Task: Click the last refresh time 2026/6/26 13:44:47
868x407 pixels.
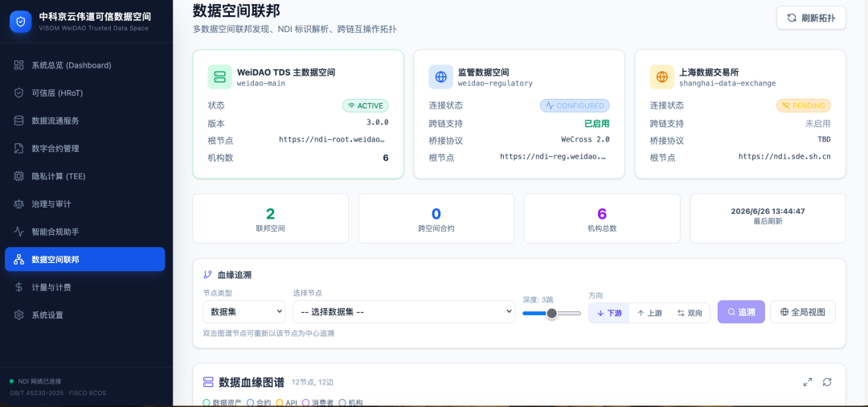Action: (x=768, y=211)
